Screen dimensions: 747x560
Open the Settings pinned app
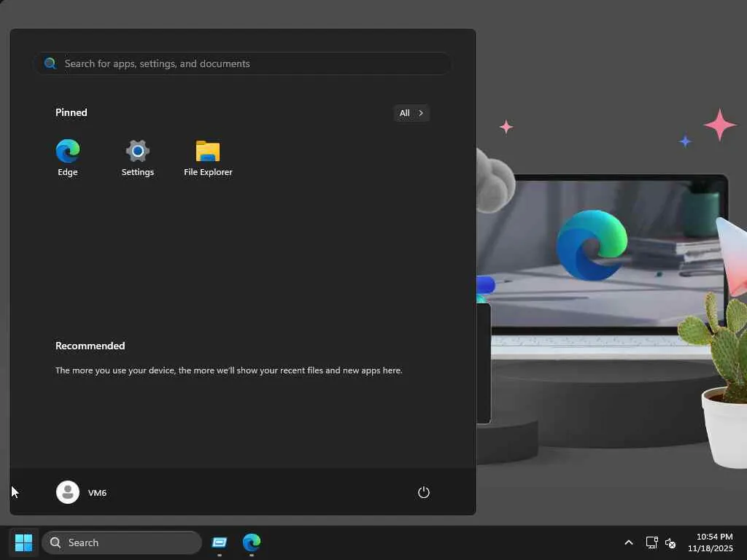pyautogui.click(x=138, y=157)
